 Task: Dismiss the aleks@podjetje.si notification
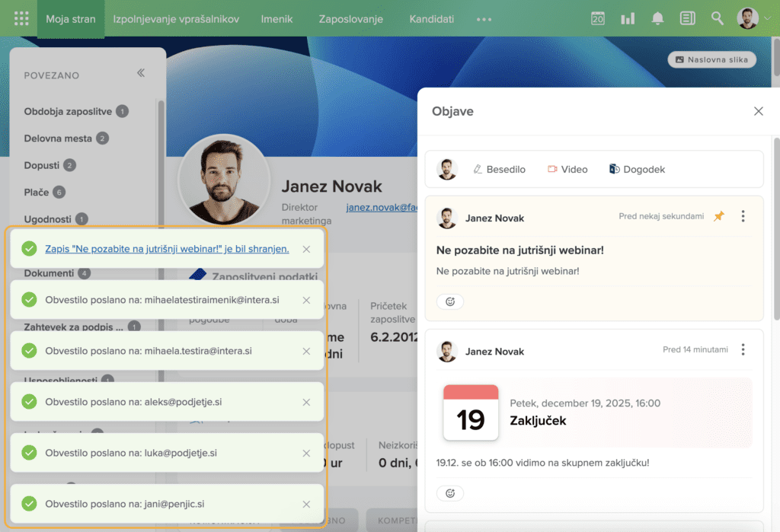306,402
